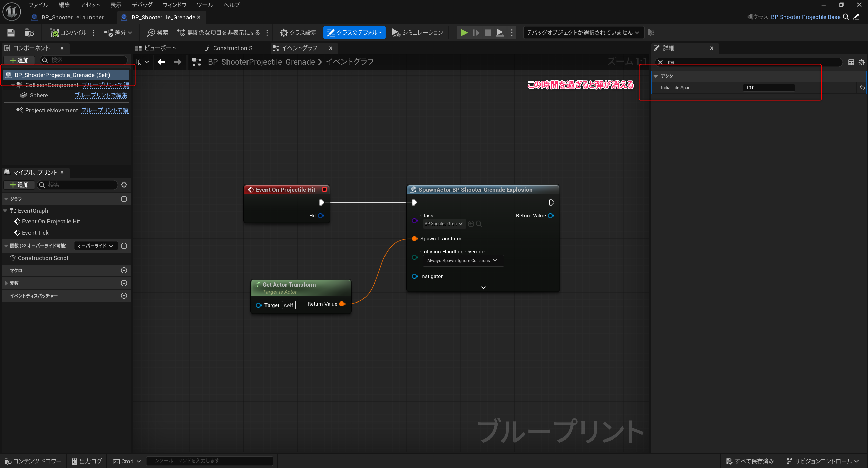Click the navigate back arrow in graph
Screen dimensions: 868x468
pyautogui.click(x=161, y=62)
